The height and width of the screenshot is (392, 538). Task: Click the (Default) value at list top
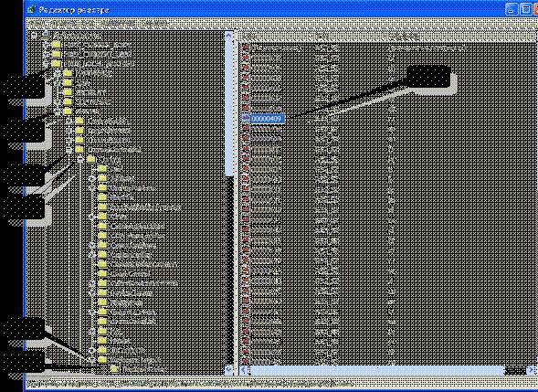276,48
